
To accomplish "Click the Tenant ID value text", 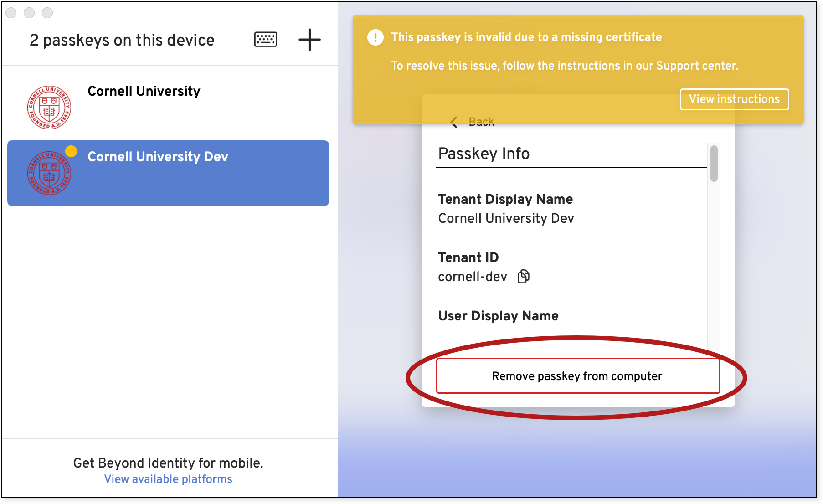I will point(472,277).
